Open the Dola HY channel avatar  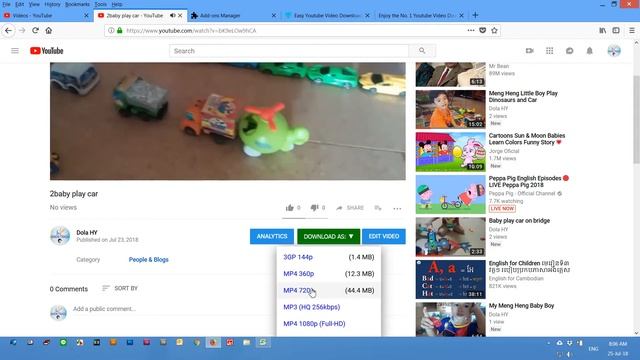point(60,236)
